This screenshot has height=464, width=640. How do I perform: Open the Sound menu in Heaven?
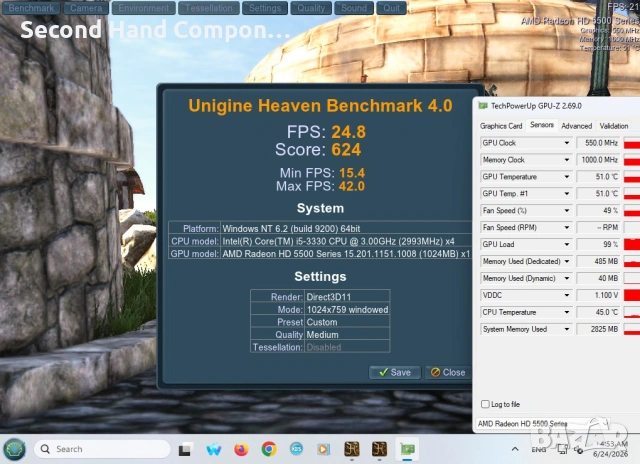[354, 8]
